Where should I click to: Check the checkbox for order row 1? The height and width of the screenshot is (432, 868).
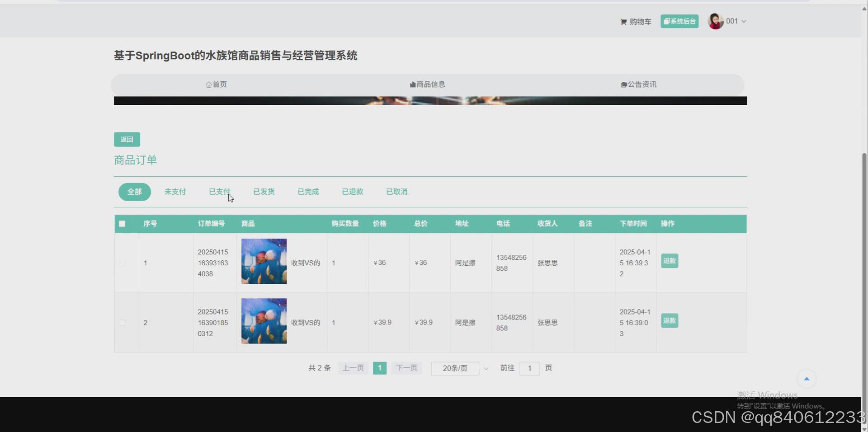[x=122, y=263]
